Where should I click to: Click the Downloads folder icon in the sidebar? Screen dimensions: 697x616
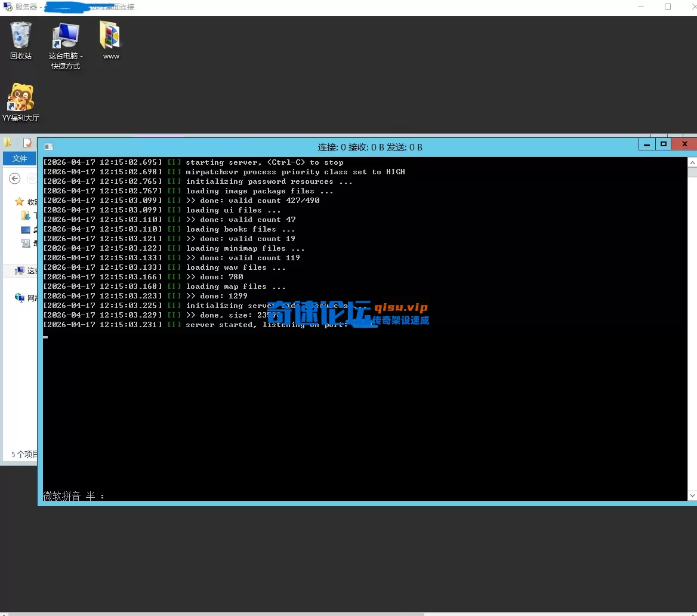click(x=25, y=216)
